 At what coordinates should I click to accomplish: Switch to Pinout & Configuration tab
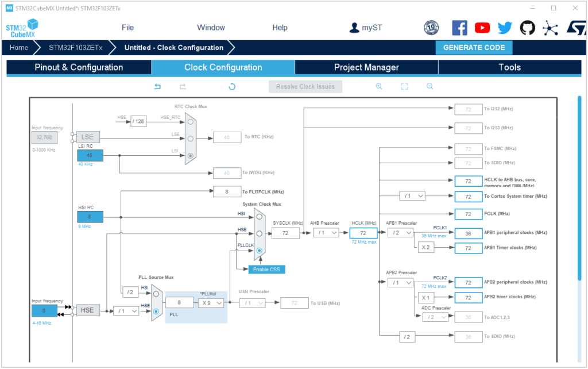(79, 67)
